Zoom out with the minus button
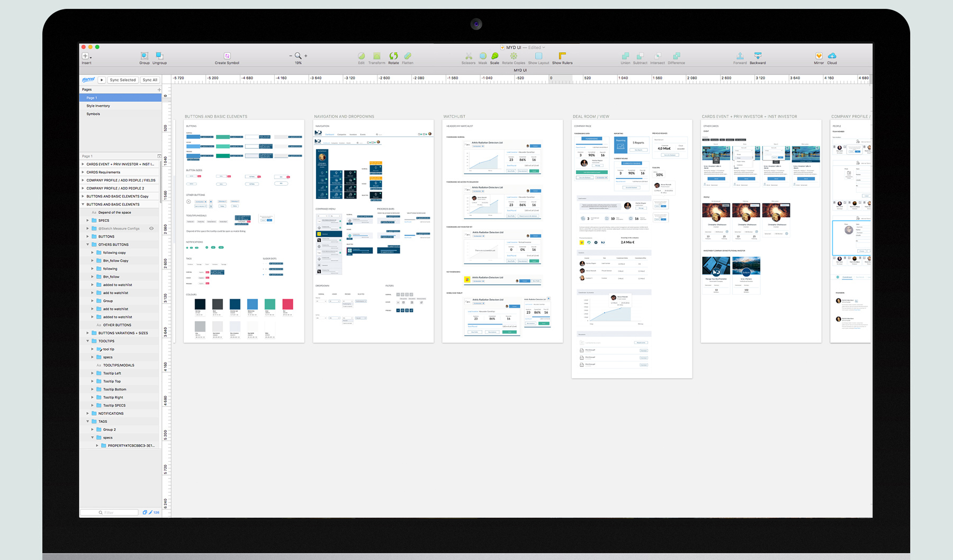953x560 pixels. click(x=291, y=56)
